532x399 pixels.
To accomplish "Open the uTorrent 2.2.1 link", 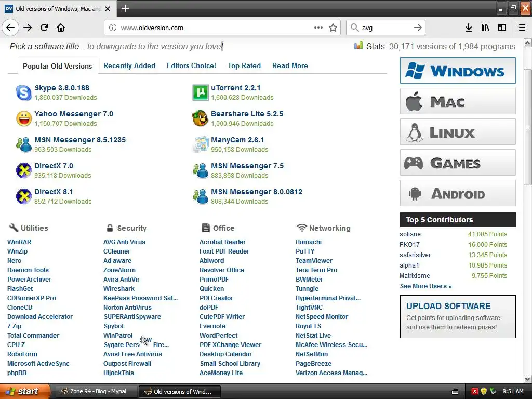I will tap(236, 88).
